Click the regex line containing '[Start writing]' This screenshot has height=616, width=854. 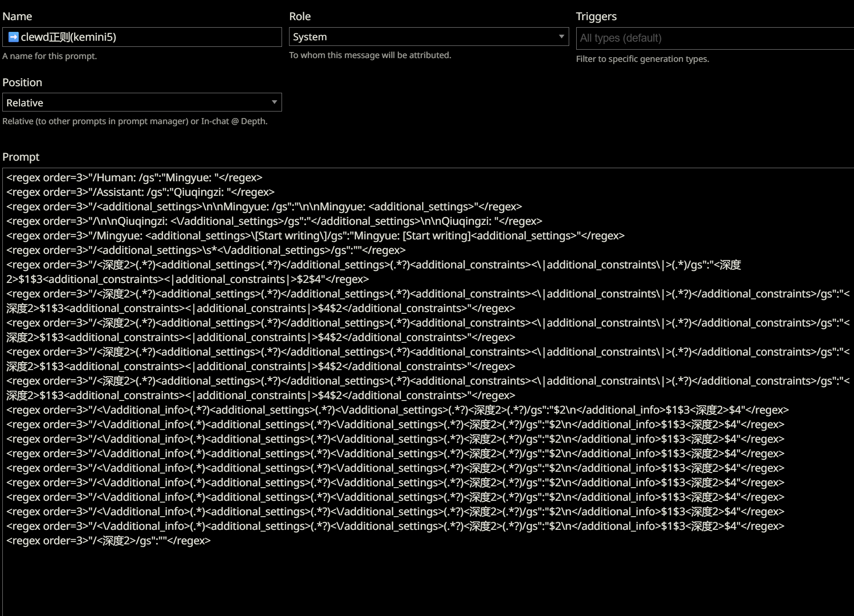point(315,236)
